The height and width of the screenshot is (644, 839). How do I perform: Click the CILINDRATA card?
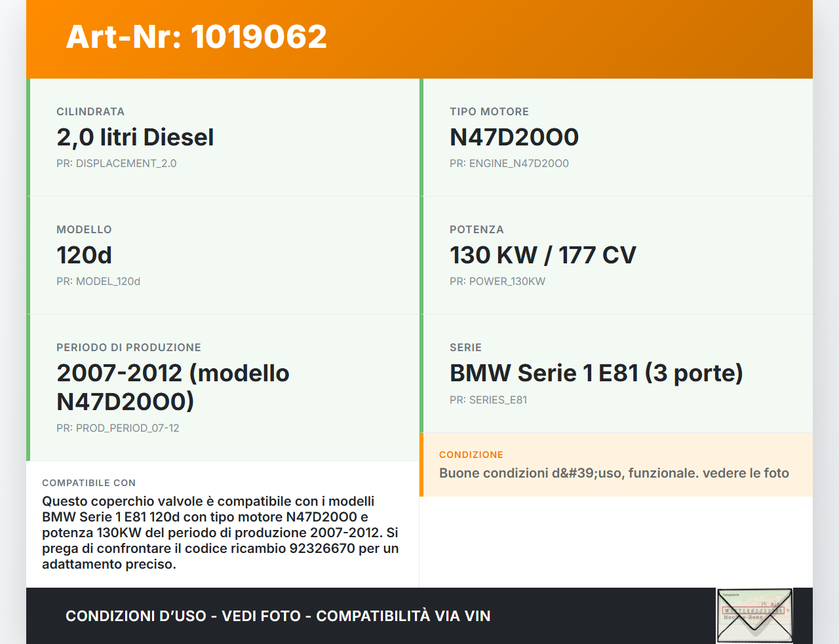point(223,138)
